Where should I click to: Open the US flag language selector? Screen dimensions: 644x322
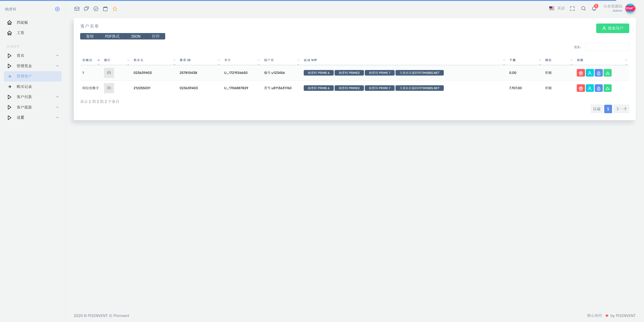click(x=552, y=8)
